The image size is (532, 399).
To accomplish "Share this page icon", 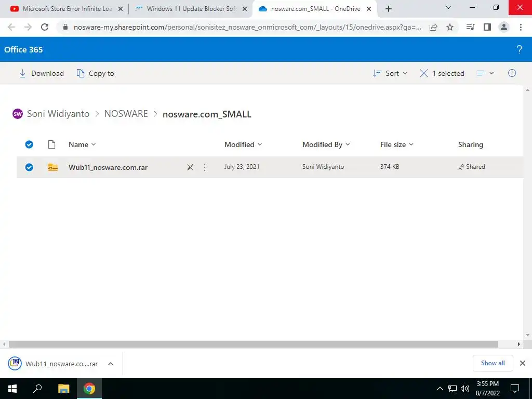I will click(x=433, y=27).
